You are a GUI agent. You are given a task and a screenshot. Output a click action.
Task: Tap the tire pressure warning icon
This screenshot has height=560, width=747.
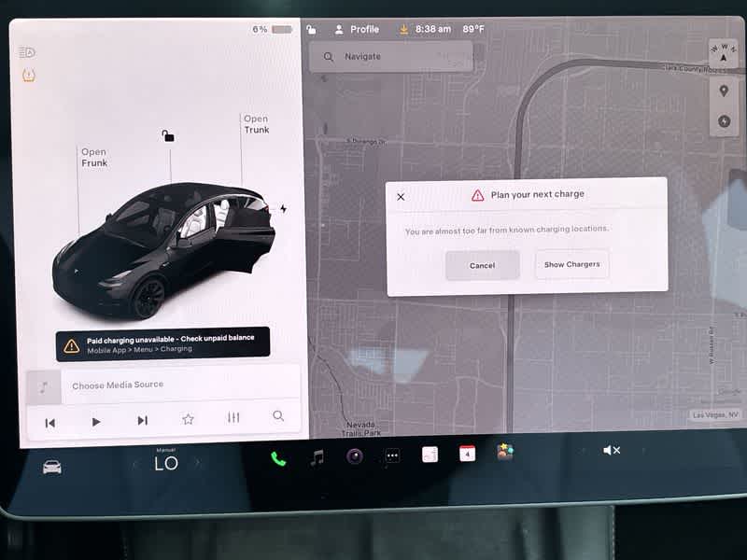[x=29, y=76]
